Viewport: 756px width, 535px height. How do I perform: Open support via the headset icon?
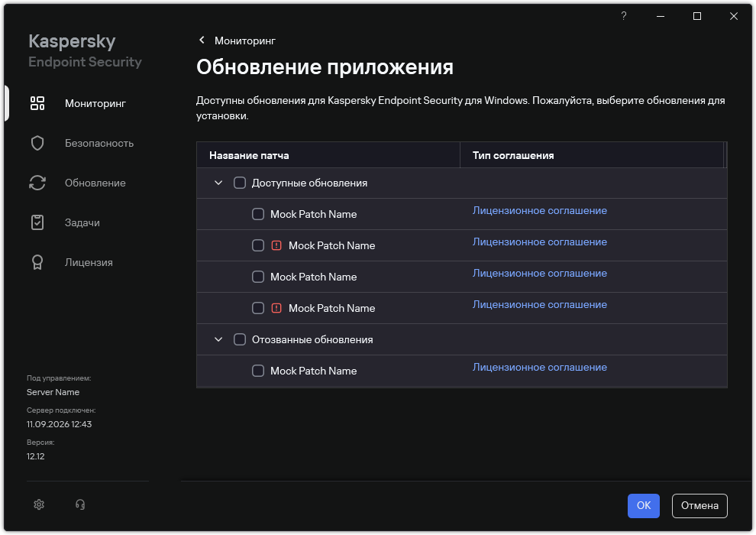point(80,504)
